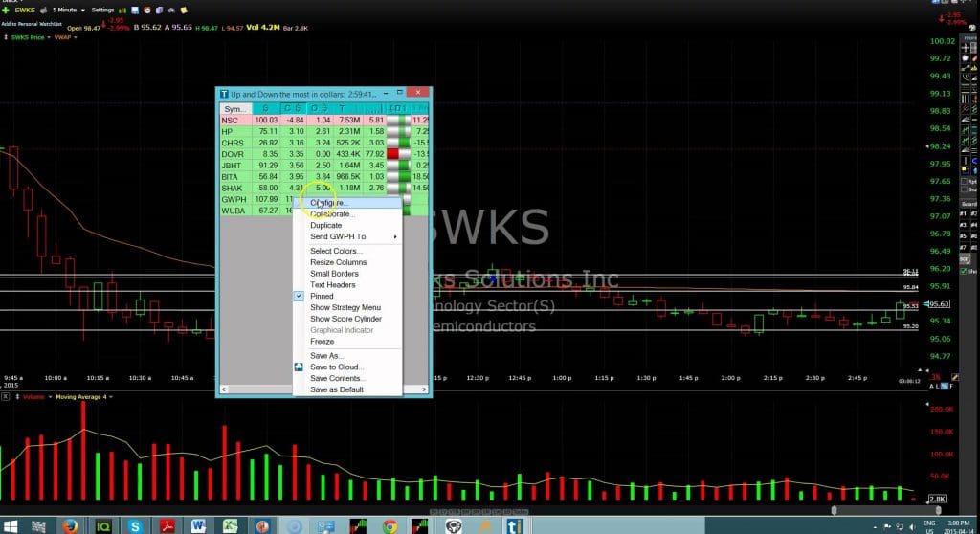Viewport: 980px width, 534px height.
Task: Toggle Show Strategy Menu option
Action: tap(347, 307)
